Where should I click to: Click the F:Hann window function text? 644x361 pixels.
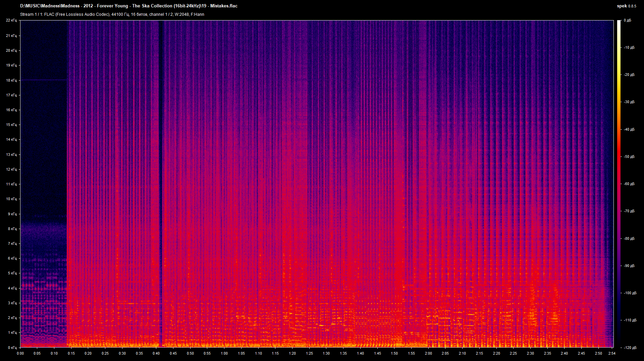coord(198,14)
